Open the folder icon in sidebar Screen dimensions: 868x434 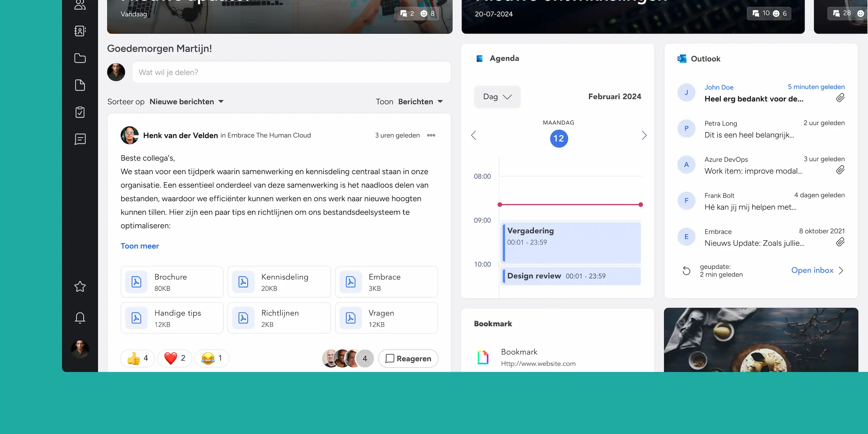point(80,58)
